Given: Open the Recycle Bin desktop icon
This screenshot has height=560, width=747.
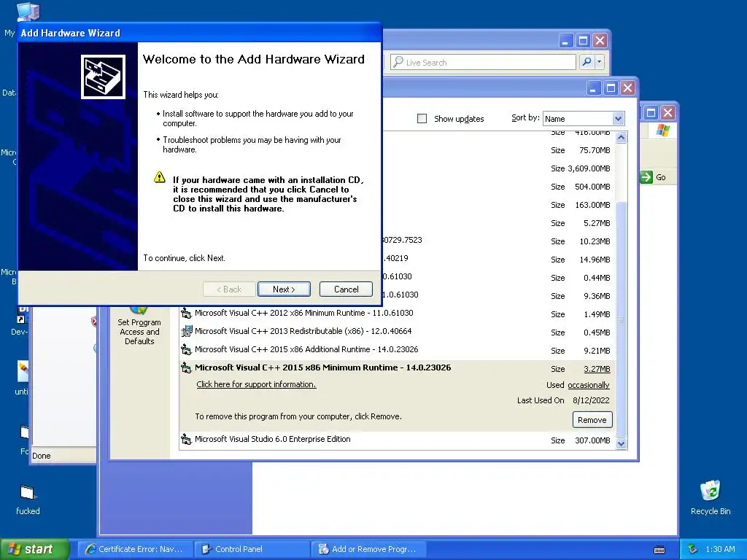Looking at the screenshot, I should tap(711, 497).
